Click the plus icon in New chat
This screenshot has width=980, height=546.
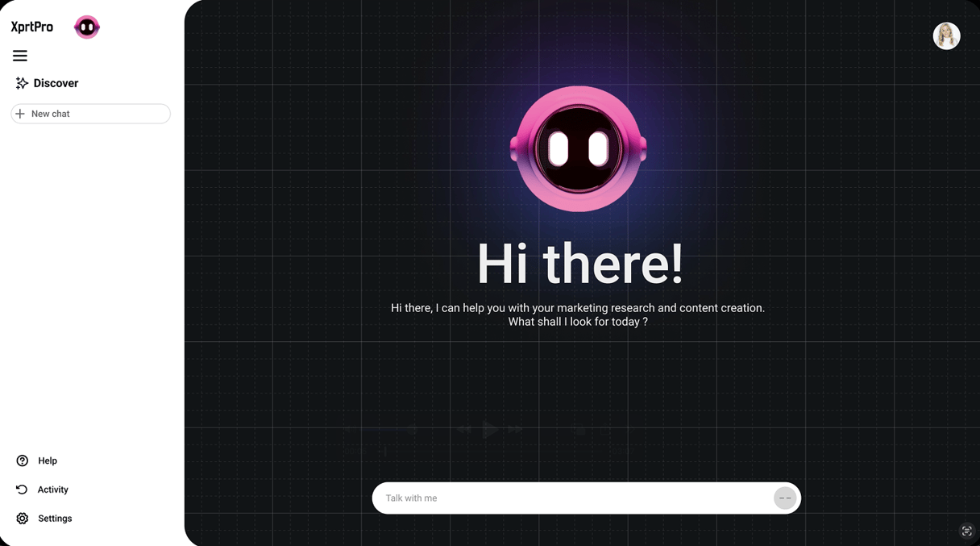click(20, 114)
